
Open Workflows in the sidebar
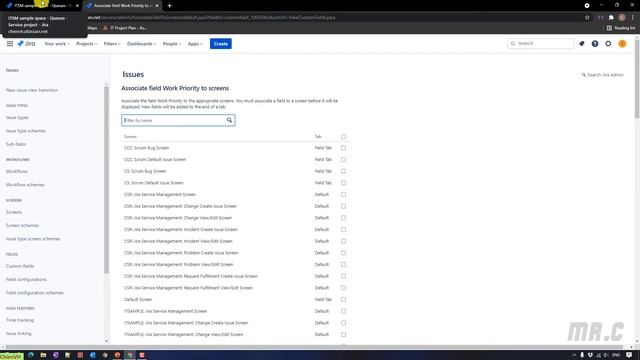[17, 171]
